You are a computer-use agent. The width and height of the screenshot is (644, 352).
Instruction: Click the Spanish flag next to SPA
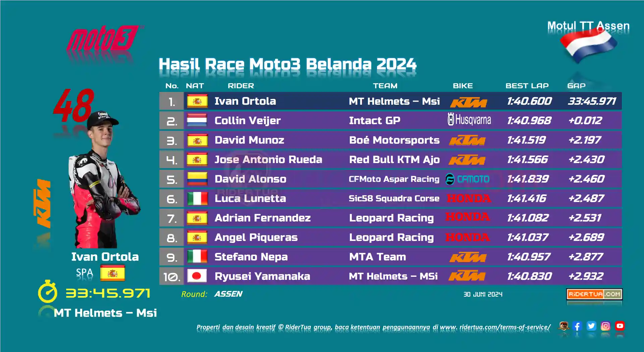pyautogui.click(x=112, y=273)
